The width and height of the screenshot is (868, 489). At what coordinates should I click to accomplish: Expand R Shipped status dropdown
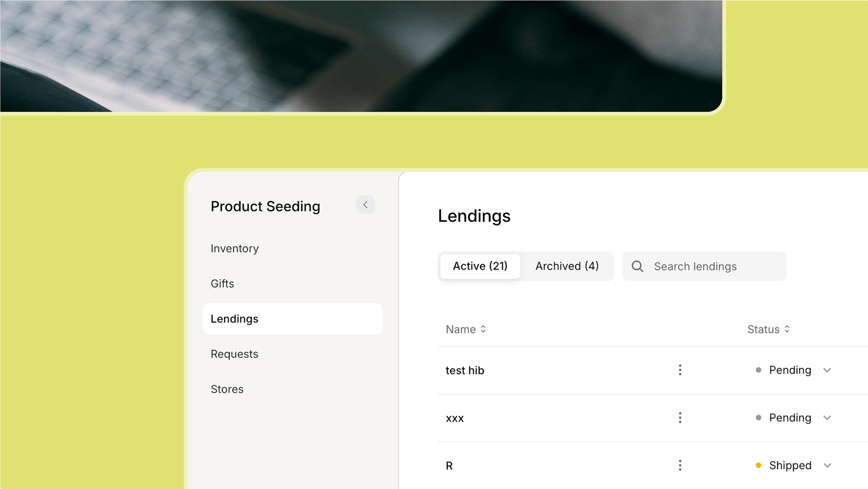click(x=827, y=465)
